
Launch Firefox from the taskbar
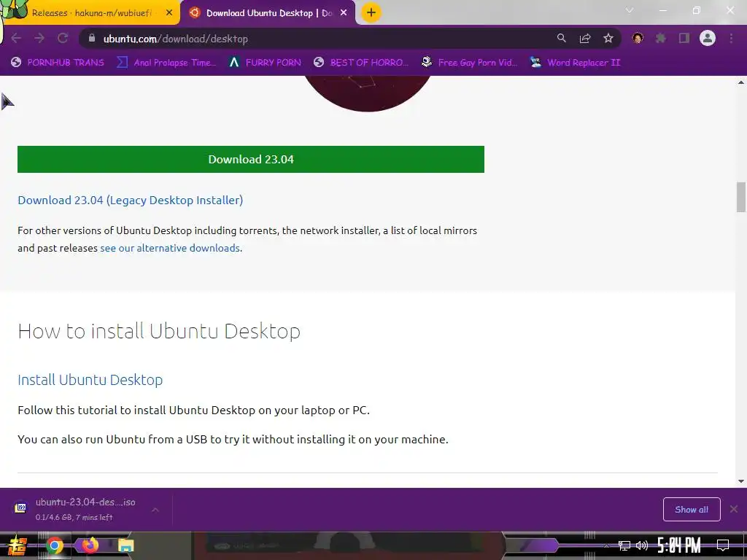(x=90, y=544)
